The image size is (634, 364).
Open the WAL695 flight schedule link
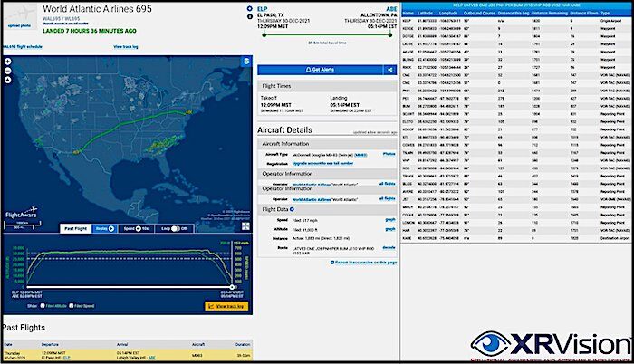point(23,47)
